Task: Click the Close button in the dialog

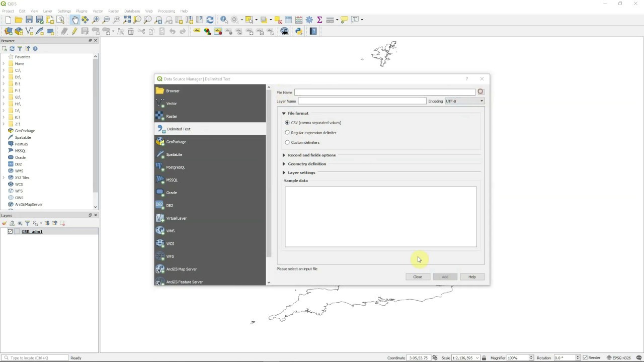Action: (418, 277)
